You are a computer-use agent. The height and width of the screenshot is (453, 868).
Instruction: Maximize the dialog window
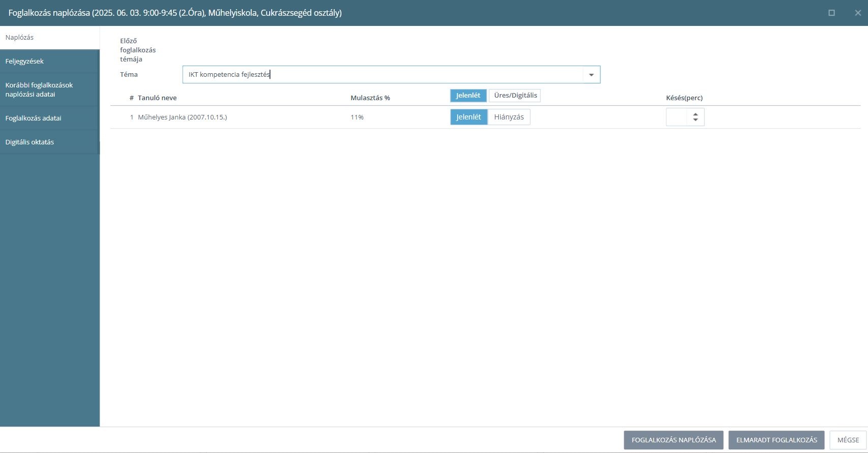coord(831,13)
